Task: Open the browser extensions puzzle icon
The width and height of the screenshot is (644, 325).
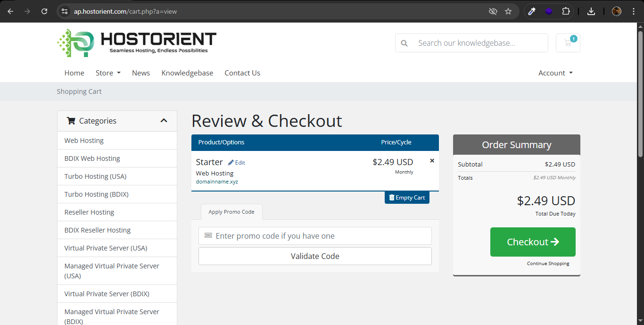Action: click(566, 11)
